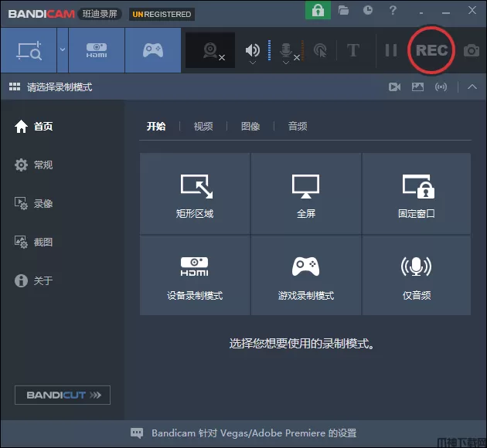487x448 pixels.
Task: Click the green lock registration icon
Action: click(317, 11)
